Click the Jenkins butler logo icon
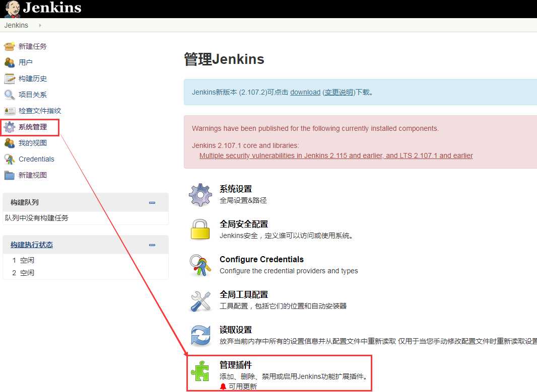The height and width of the screenshot is (392, 537). pos(12,9)
